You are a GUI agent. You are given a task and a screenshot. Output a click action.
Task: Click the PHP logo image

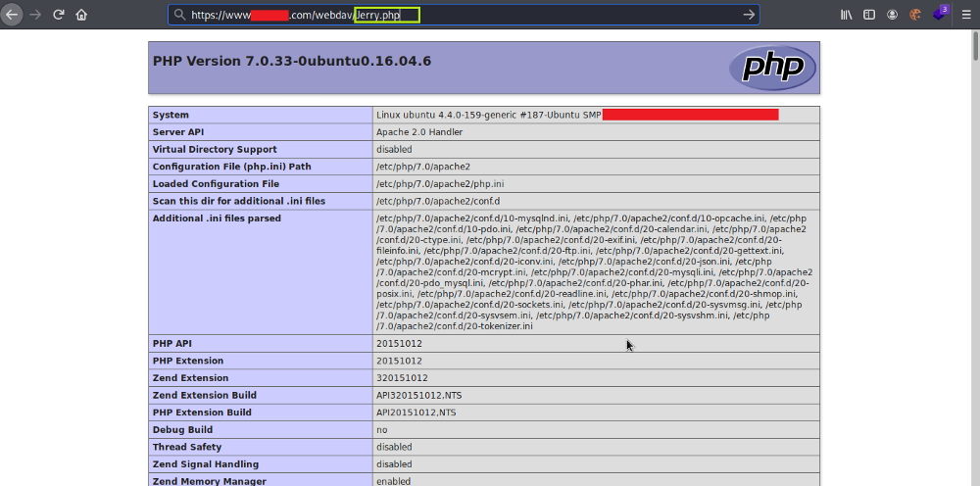(772, 68)
